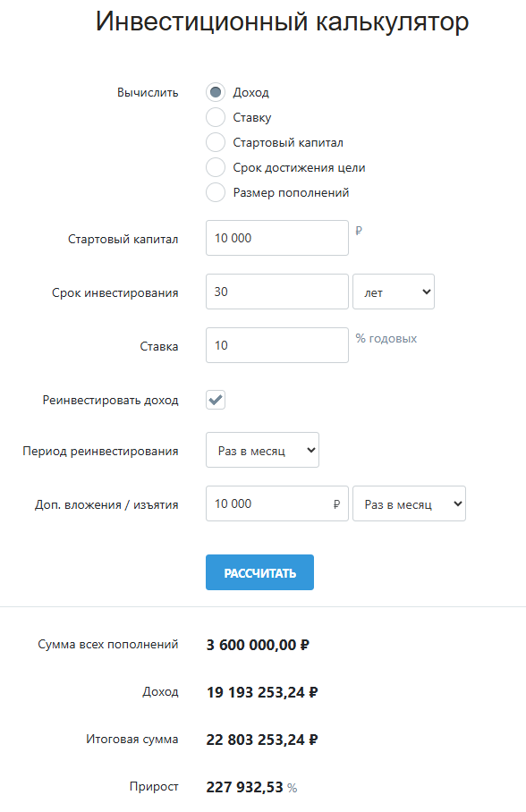Viewport: 526px width, 812px height.
Task: Pick the Размер пополнений radio option
Action: click(215, 191)
